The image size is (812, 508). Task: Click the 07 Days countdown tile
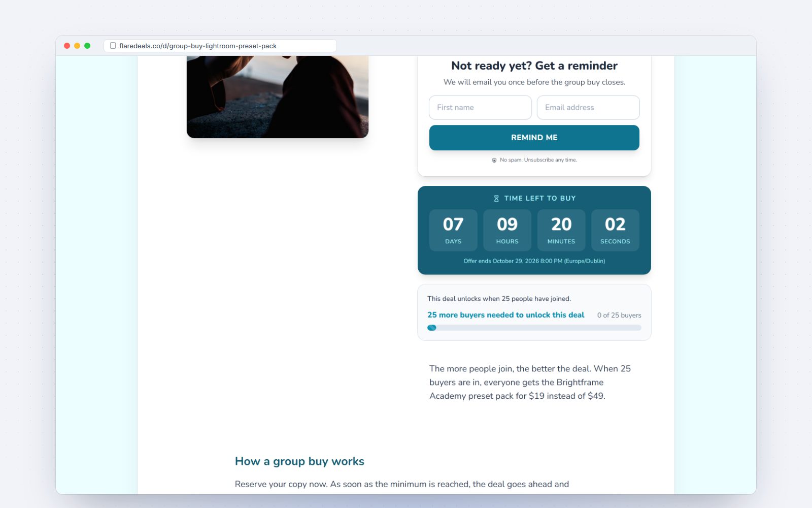point(453,230)
